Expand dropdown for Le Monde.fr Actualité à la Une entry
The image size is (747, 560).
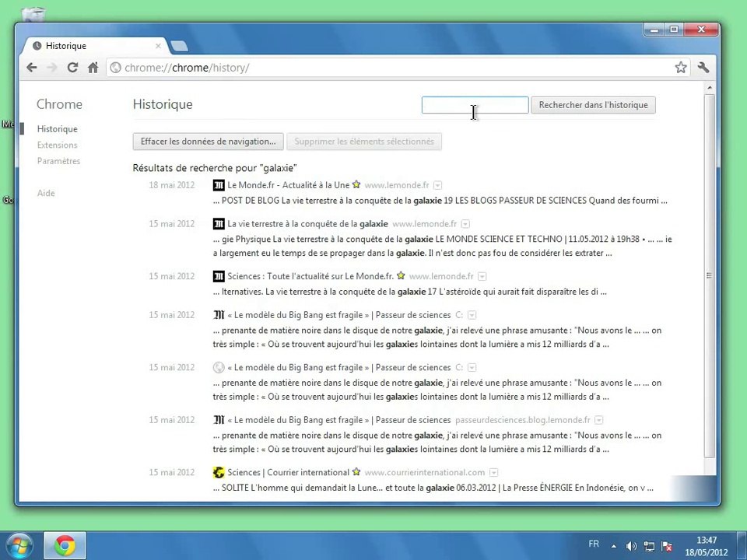(438, 185)
